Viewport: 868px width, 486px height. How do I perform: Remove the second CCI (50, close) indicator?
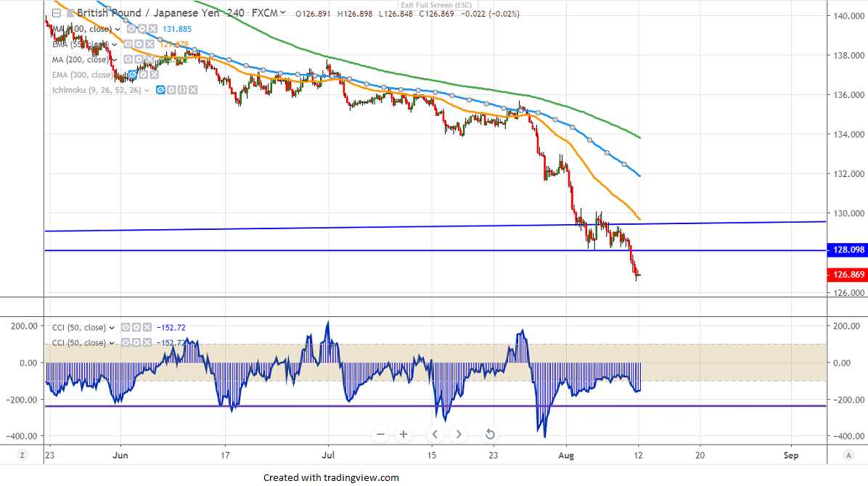point(147,343)
